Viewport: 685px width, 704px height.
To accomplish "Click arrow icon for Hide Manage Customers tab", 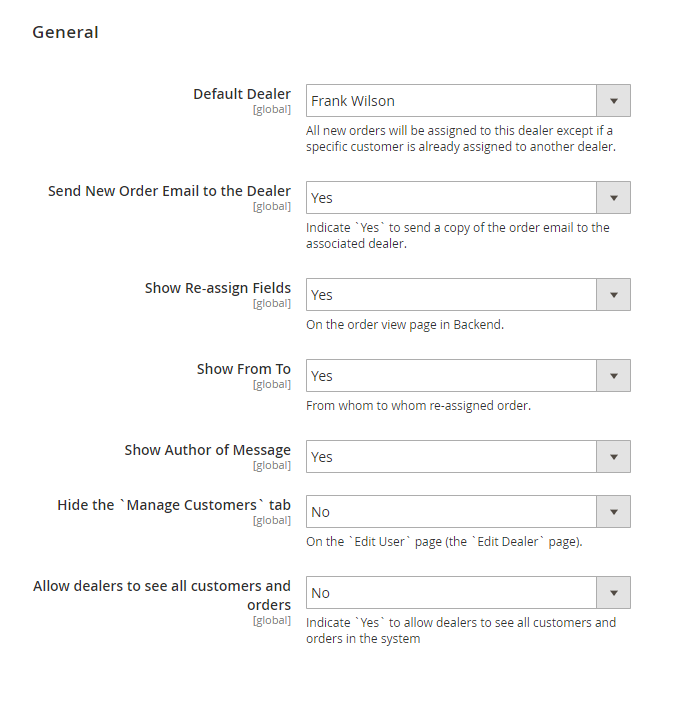I will coord(613,512).
